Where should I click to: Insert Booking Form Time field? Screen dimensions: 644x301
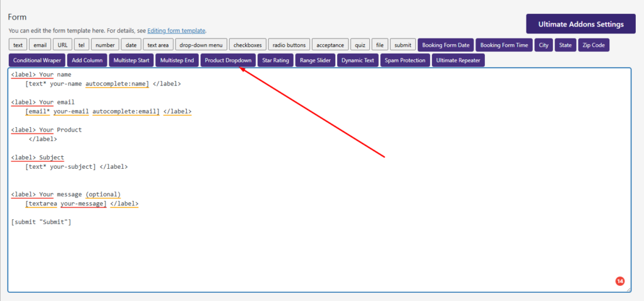click(x=504, y=45)
